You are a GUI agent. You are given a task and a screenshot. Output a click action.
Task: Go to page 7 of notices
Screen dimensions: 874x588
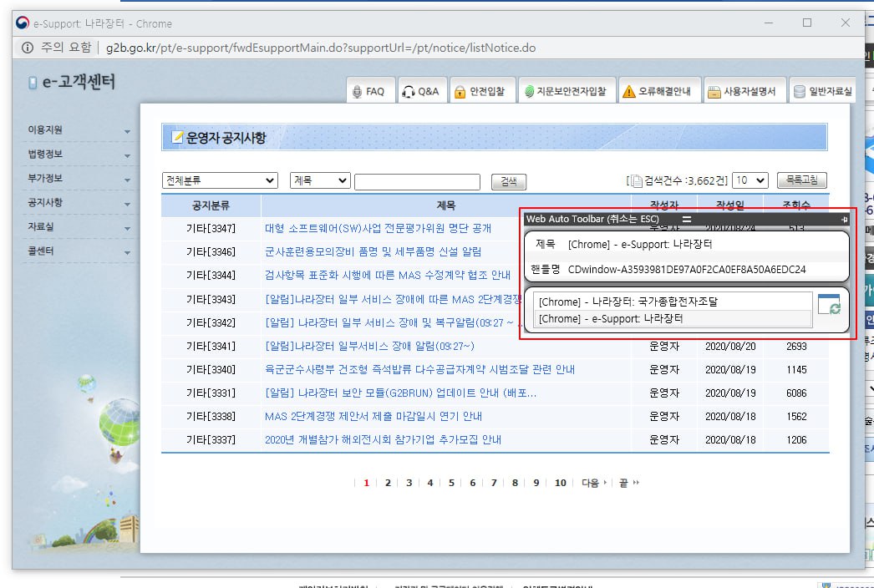click(493, 484)
